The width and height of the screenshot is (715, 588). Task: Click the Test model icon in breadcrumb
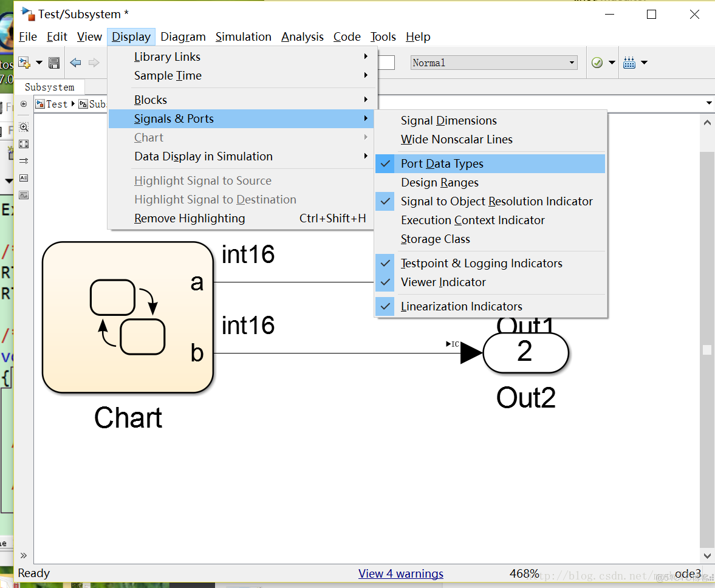(40, 104)
